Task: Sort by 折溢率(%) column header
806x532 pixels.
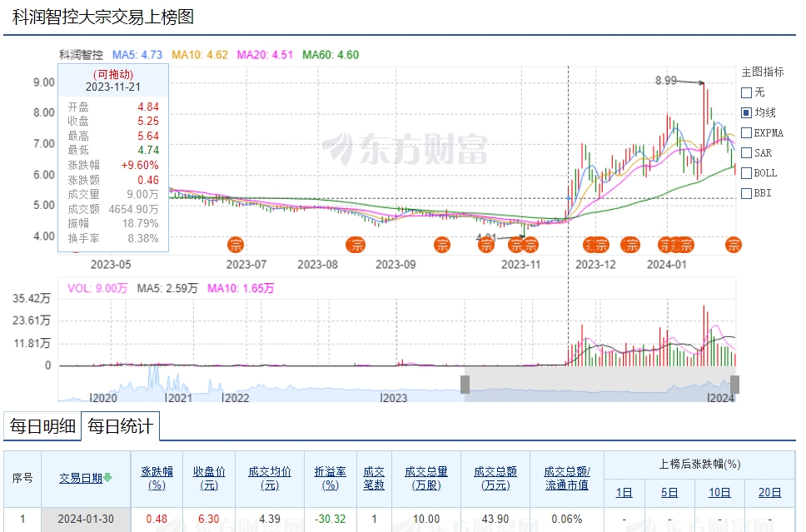Action: pos(330,478)
